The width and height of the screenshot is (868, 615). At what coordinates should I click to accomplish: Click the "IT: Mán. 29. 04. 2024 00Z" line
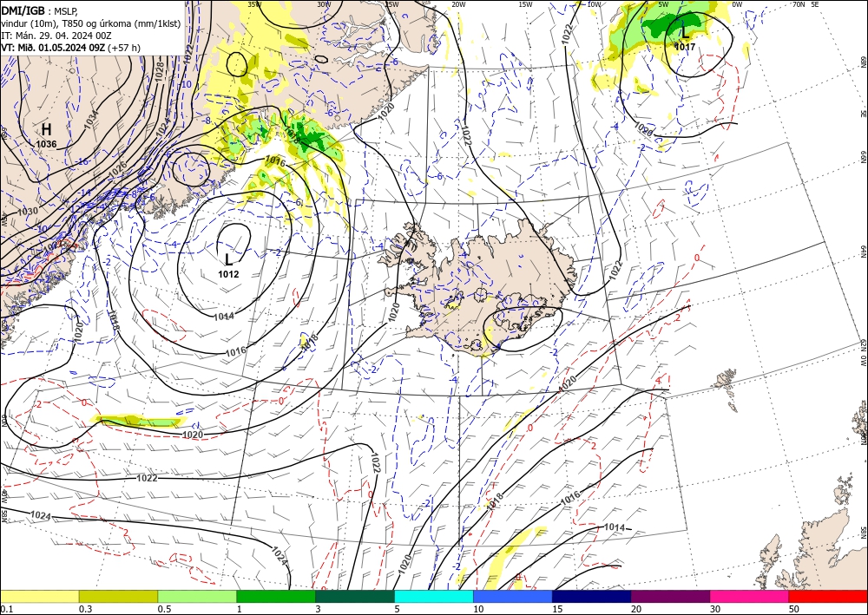pos(56,36)
